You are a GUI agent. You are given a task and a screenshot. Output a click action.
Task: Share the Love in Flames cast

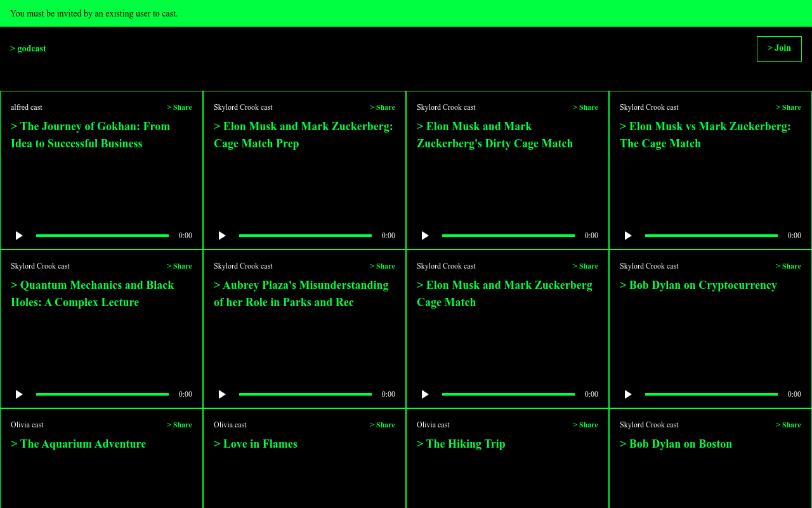383,425
